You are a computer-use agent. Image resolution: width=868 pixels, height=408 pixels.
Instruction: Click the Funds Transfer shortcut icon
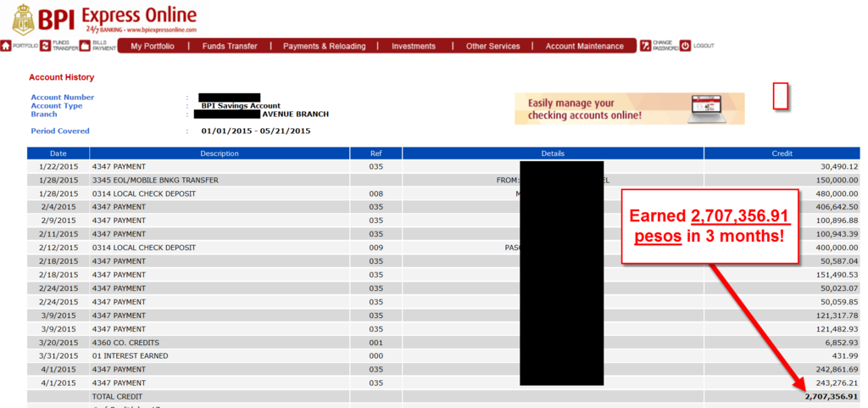(46, 46)
